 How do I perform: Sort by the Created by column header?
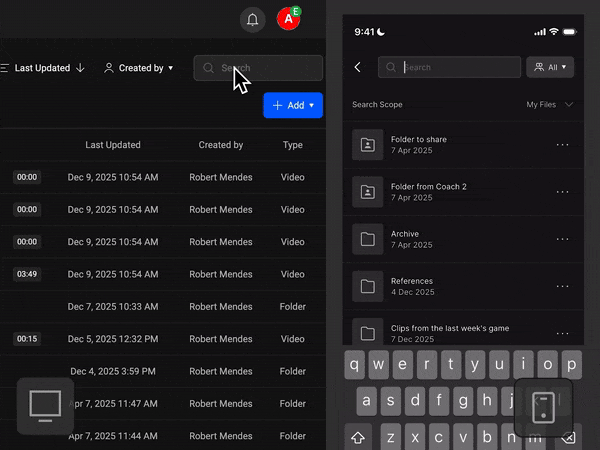(x=221, y=145)
